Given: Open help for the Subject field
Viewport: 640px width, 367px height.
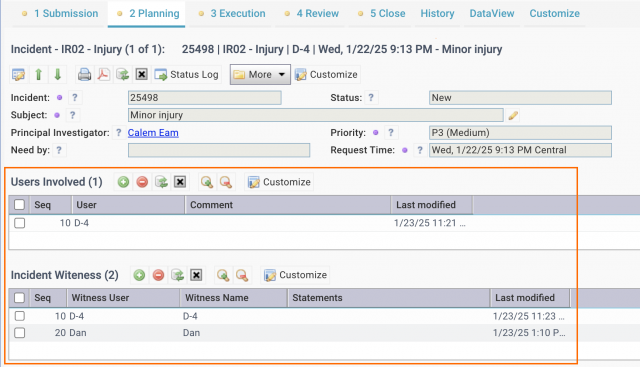Looking at the screenshot, I should 72,115.
